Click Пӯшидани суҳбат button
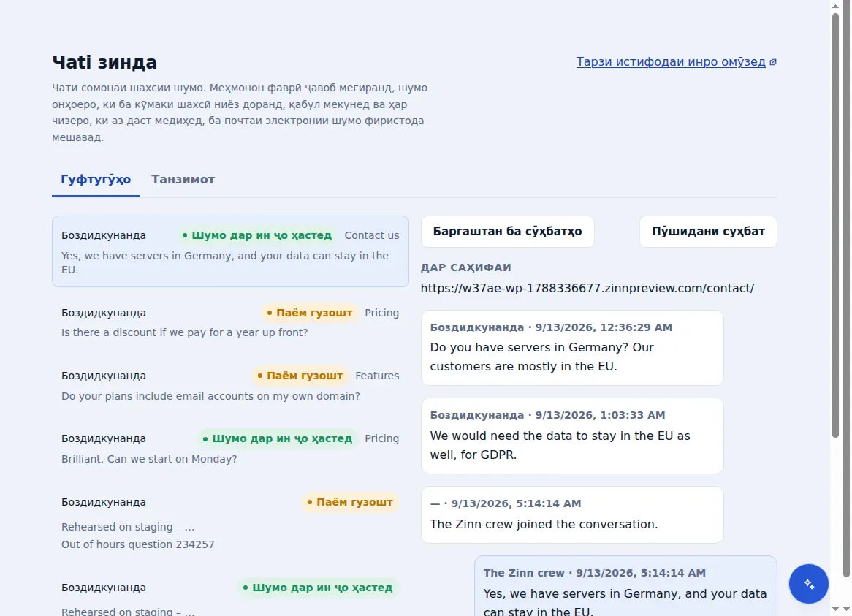 708,232
